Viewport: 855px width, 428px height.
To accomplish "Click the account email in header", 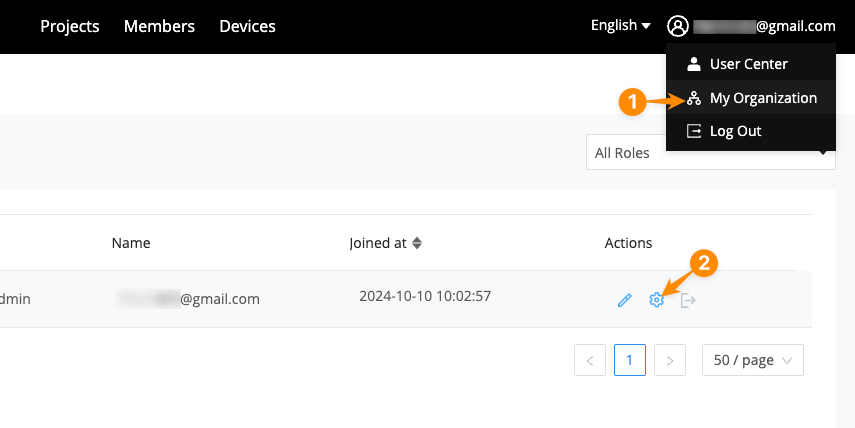I will point(764,26).
